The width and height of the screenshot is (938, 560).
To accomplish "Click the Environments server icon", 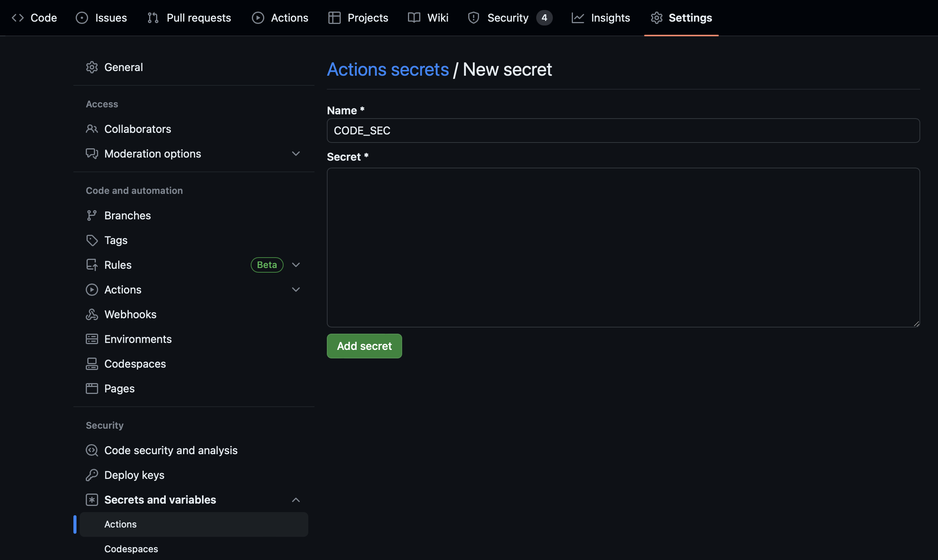I will pyautogui.click(x=92, y=339).
